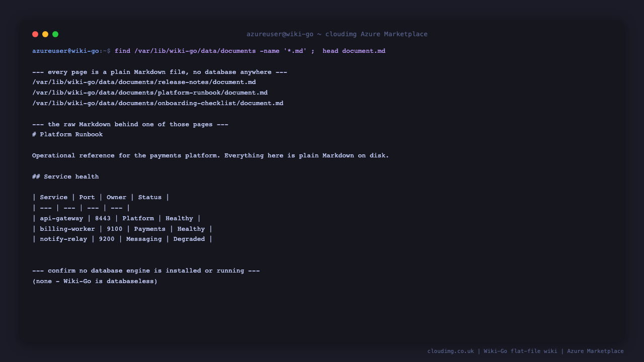The width and height of the screenshot is (644, 362).
Task: Click 'confirm no database engine is installed' line
Action: tap(146, 271)
